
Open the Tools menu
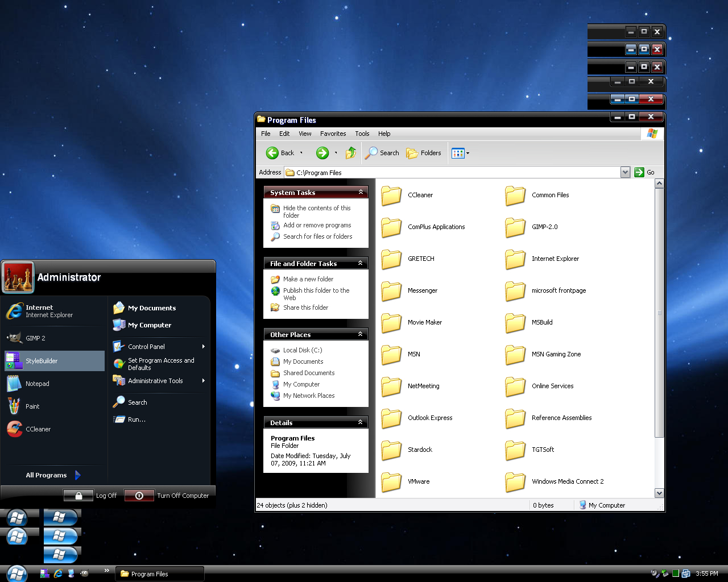[362, 134]
